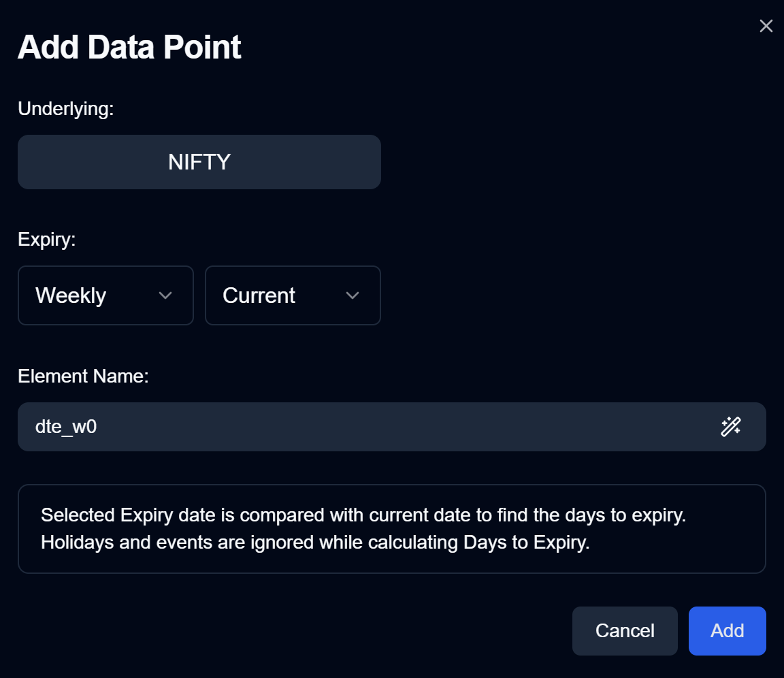Select the word Current in expiry selector
Viewport: 784px width, 678px height.
pos(259,295)
